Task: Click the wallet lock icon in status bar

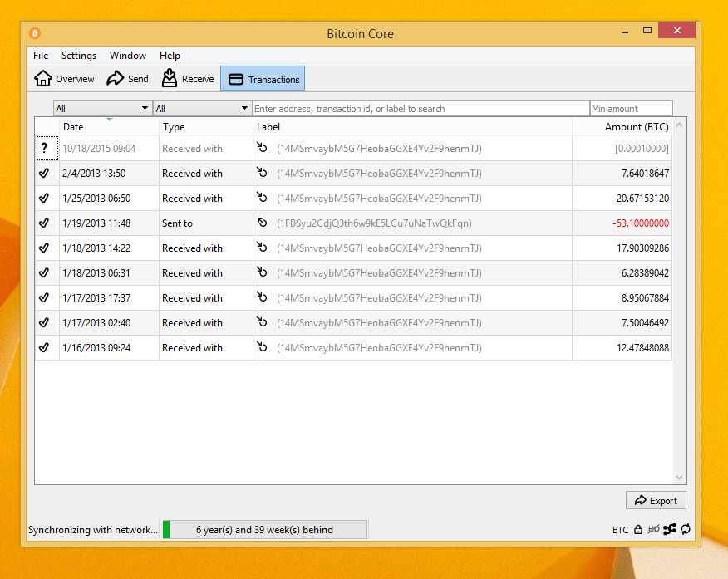Action: [637, 529]
